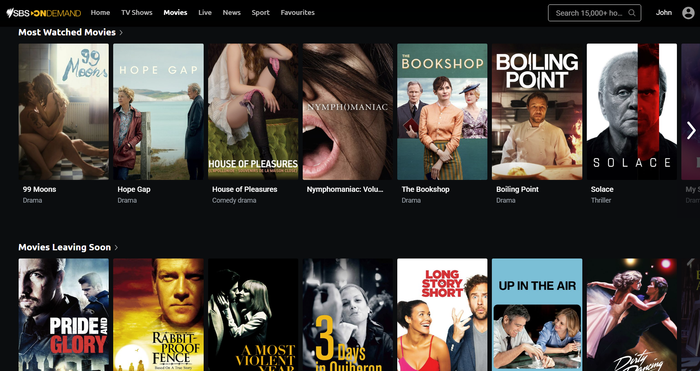Click the John account name
Image resolution: width=700 pixels, height=371 pixels.
pyautogui.click(x=664, y=13)
